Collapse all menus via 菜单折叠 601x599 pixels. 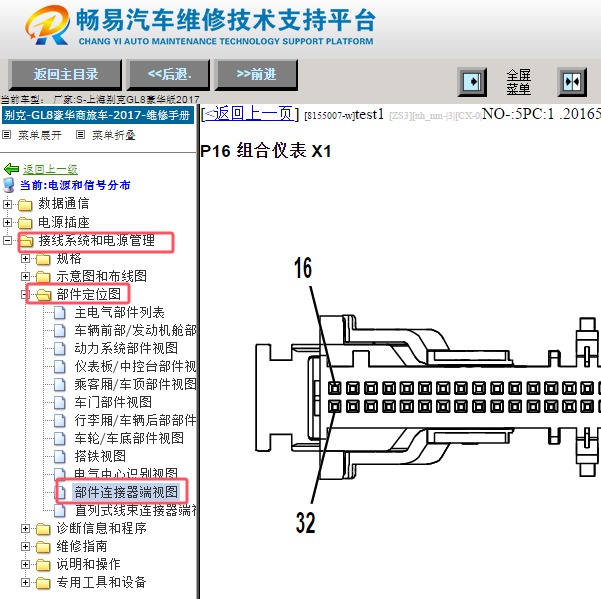pyautogui.click(x=113, y=135)
